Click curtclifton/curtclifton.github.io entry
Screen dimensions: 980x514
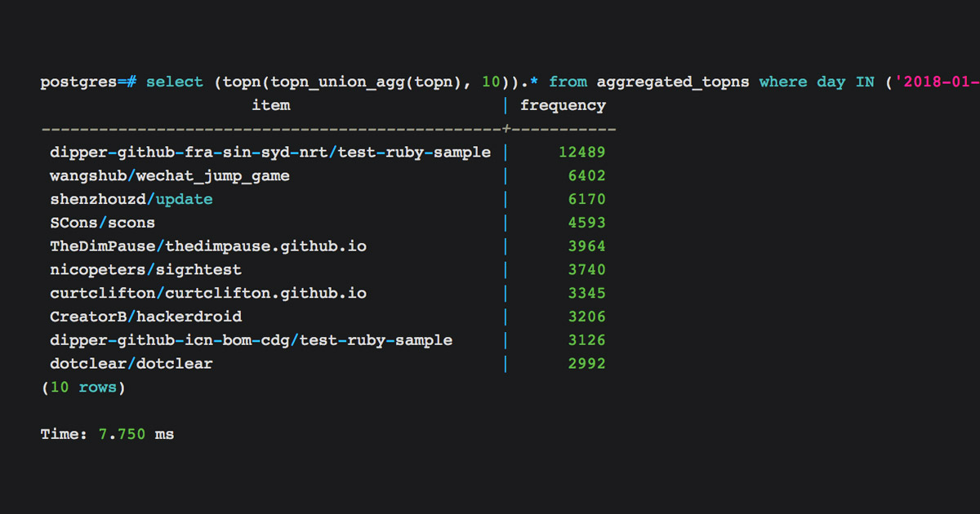(208, 294)
